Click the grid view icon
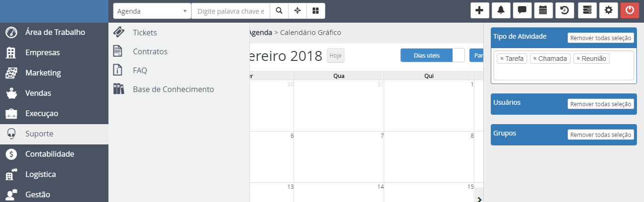644x202 pixels. [x=315, y=11]
